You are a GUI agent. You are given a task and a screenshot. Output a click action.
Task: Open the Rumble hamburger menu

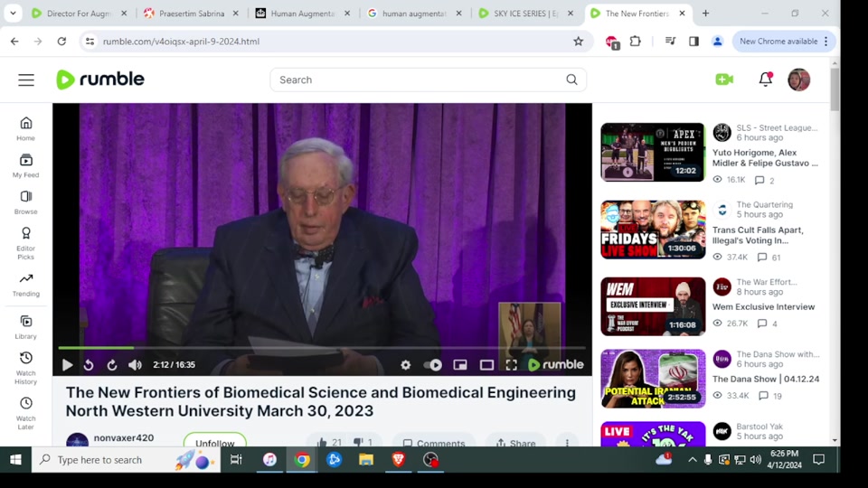(x=26, y=80)
